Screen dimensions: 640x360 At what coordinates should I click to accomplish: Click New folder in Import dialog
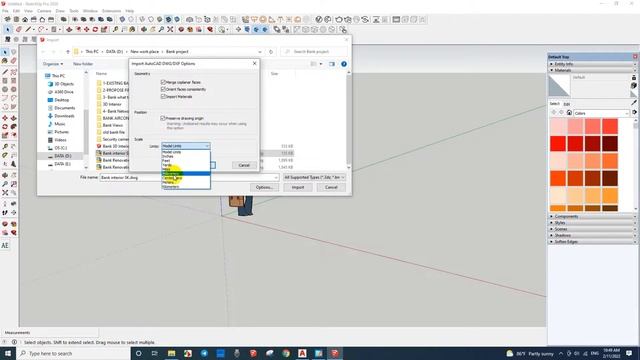83,64
